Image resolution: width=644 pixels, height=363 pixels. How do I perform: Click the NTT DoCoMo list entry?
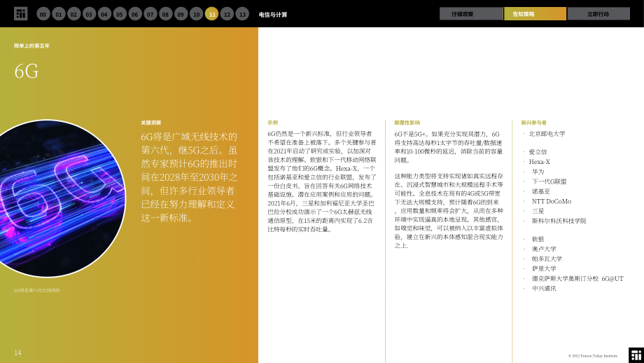point(552,201)
